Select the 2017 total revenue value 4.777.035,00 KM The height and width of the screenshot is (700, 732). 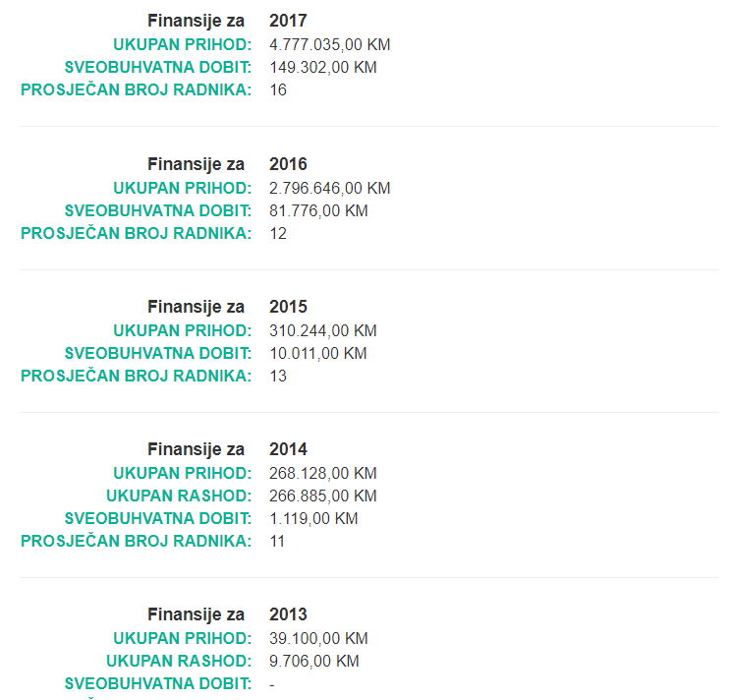click(329, 44)
